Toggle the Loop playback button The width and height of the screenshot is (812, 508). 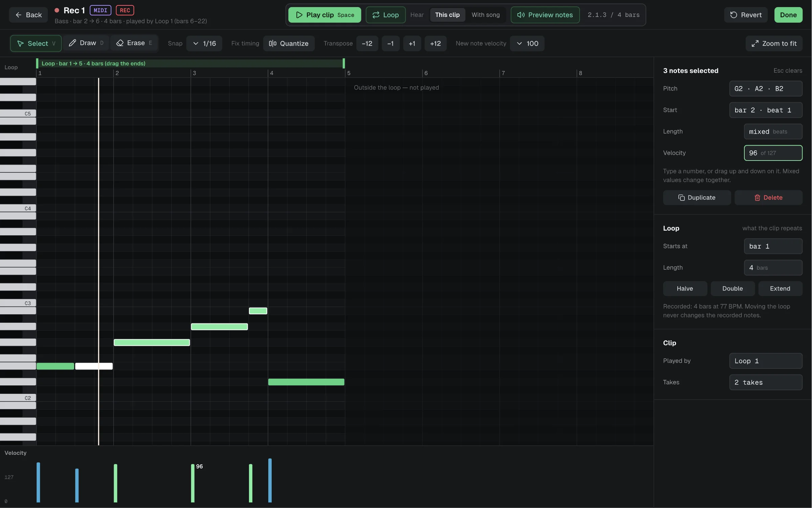coord(385,15)
